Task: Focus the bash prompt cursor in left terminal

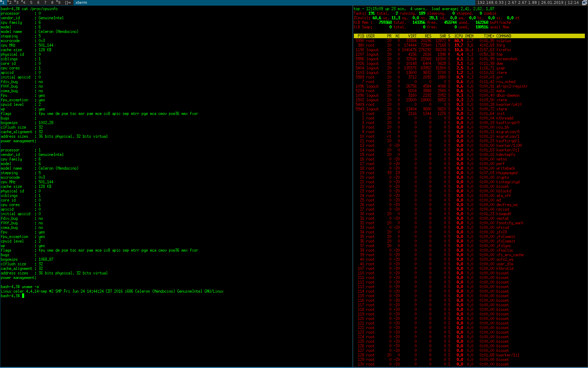Action: coord(23,296)
